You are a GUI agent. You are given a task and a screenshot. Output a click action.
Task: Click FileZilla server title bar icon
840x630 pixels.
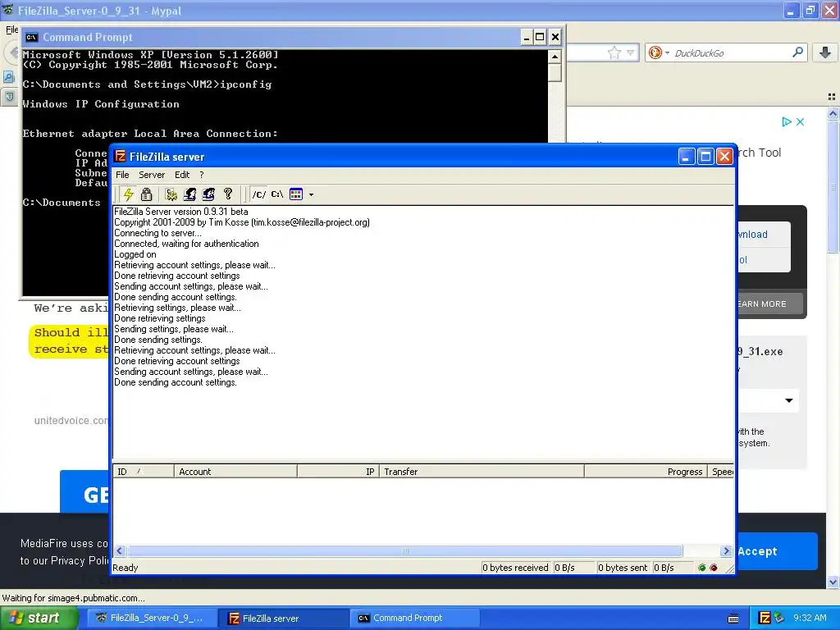click(121, 157)
